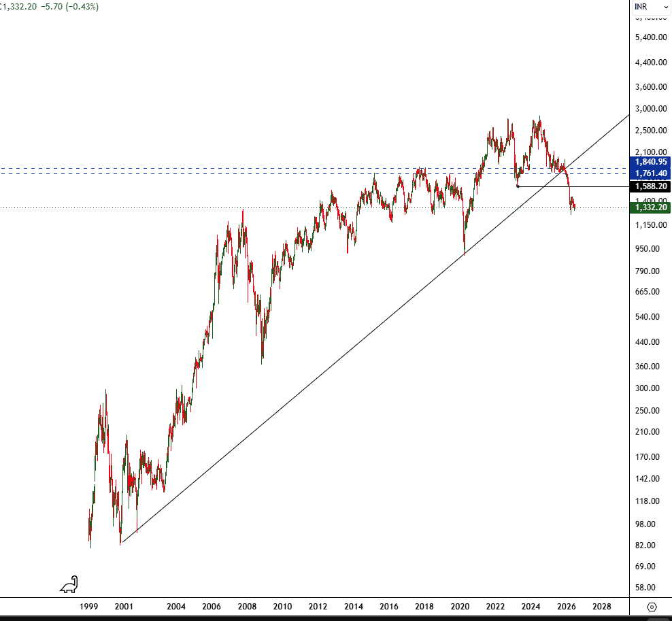Select the 1,761.40 blue price label

650,173
